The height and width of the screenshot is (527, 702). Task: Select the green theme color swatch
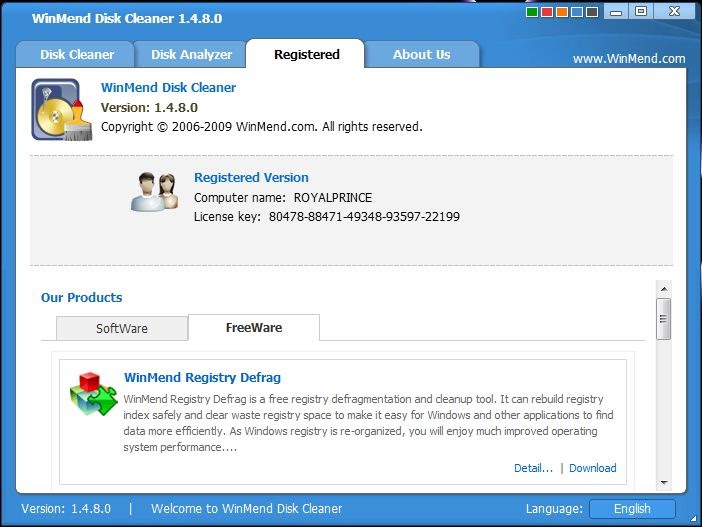532,12
